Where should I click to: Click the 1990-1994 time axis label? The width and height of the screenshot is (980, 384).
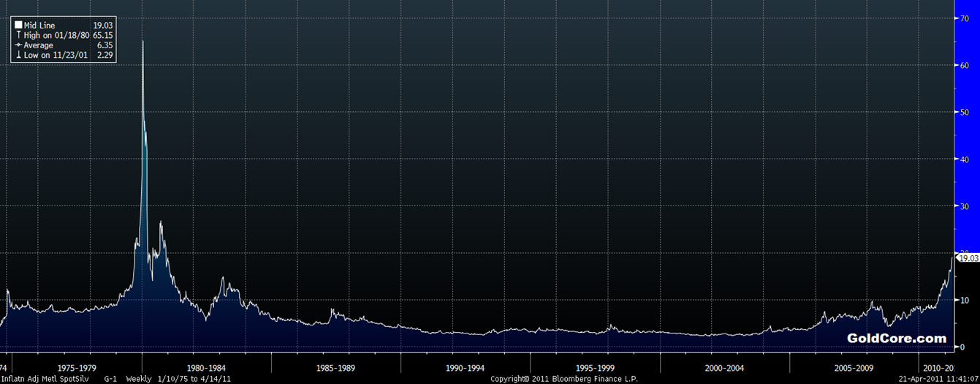466,368
